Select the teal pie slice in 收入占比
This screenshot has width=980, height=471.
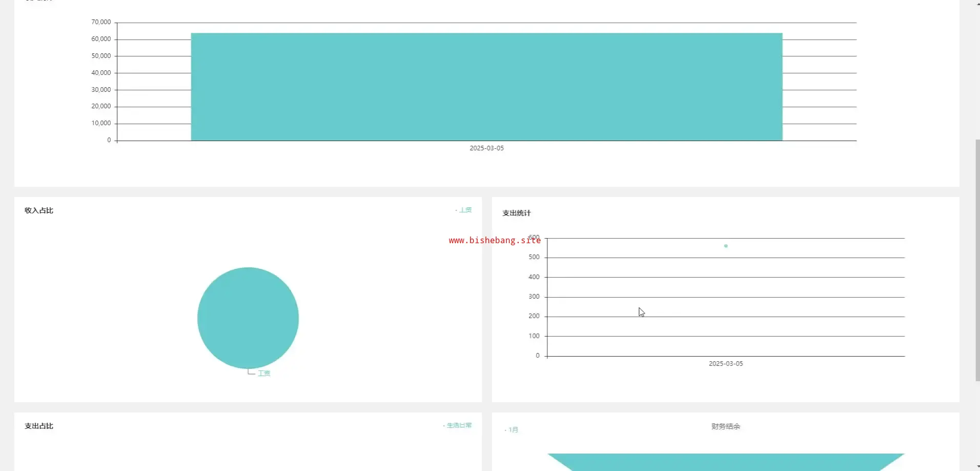248,318
